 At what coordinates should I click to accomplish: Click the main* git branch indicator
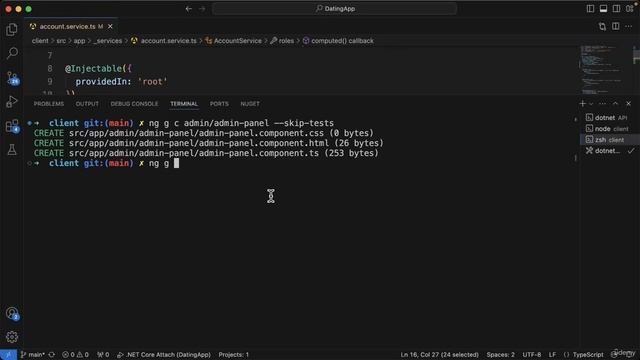[33, 355]
